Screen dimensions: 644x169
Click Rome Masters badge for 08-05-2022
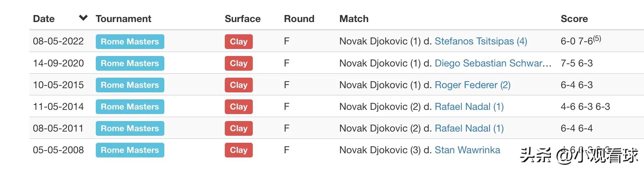(x=130, y=42)
